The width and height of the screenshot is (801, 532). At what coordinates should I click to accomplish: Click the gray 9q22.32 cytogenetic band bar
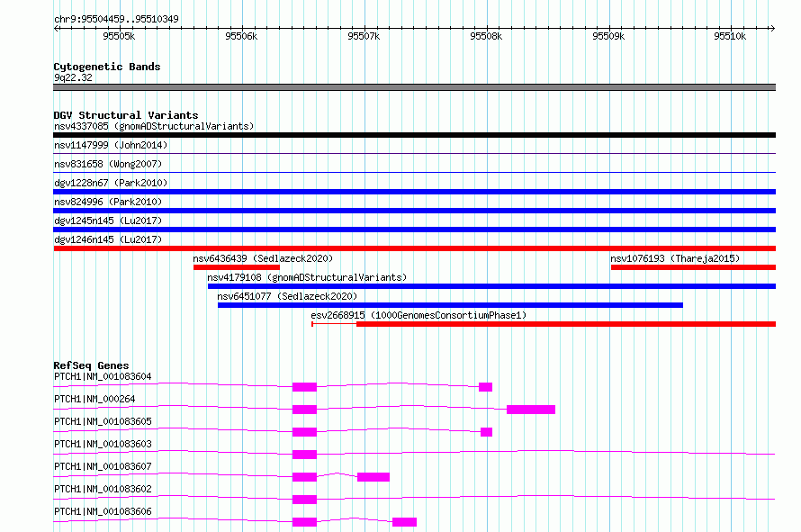pyautogui.click(x=414, y=87)
